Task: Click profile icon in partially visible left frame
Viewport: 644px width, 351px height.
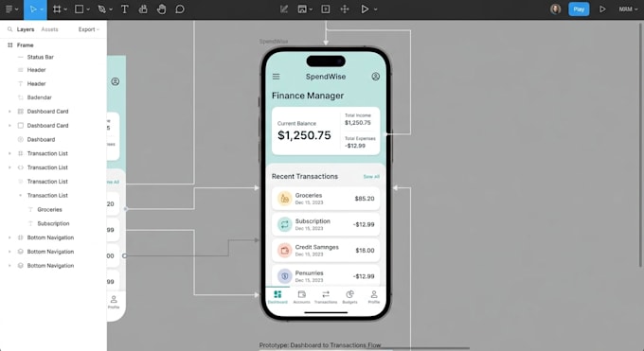Action: 116,81
